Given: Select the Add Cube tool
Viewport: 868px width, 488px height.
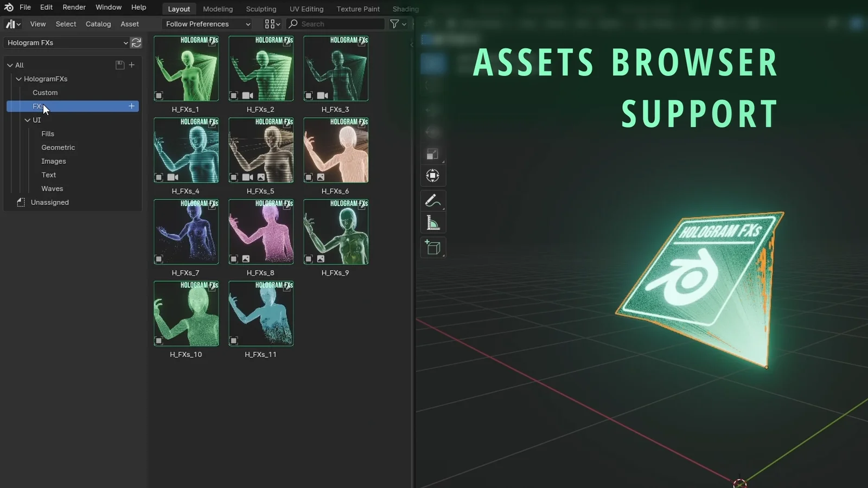Looking at the screenshot, I should (432, 247).
